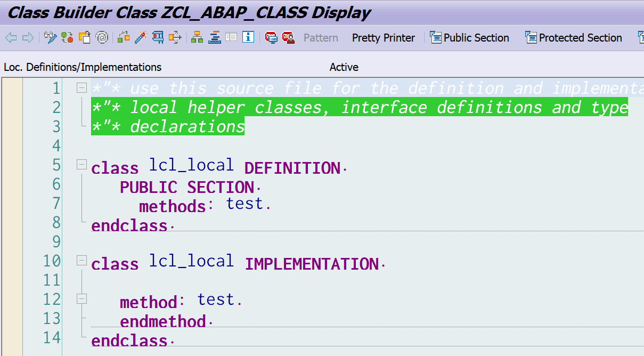Viewport: 644px width, 356px height.
Task: Click the Active/Inactive switch icon
Action: tap(67, 37)
